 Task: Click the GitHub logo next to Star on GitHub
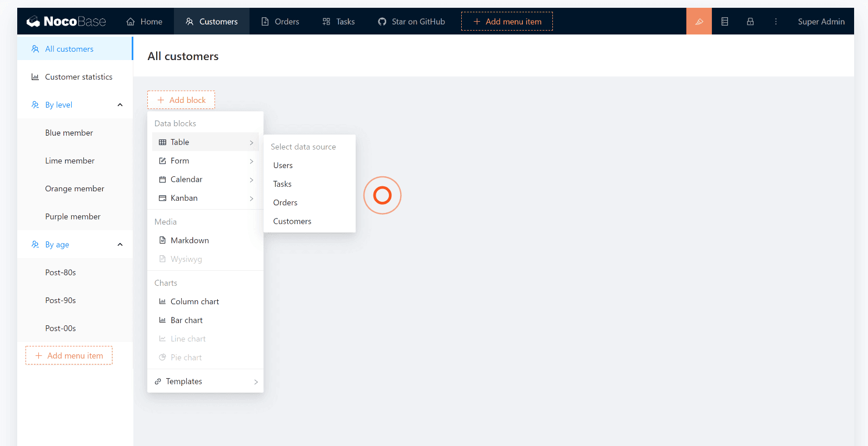pos(382,21)
